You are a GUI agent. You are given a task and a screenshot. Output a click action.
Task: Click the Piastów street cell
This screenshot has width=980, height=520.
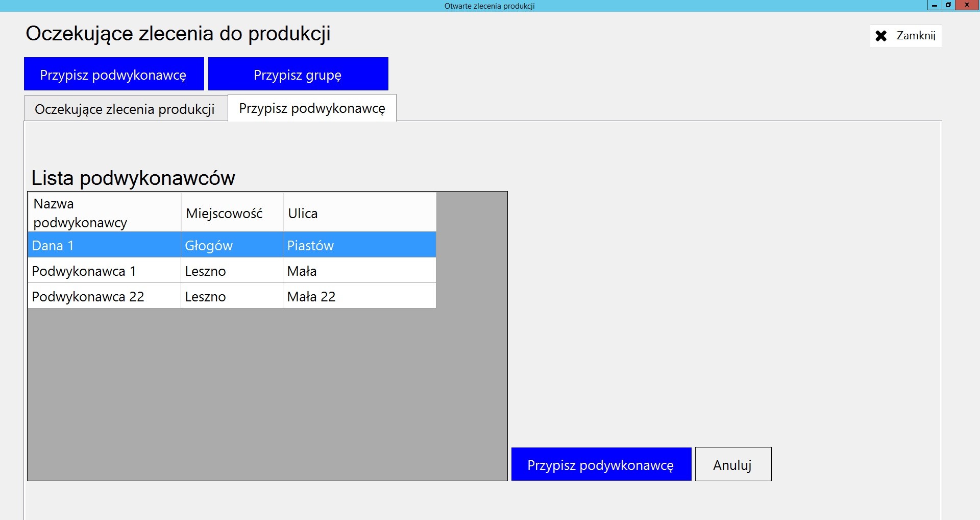(360, 245)
